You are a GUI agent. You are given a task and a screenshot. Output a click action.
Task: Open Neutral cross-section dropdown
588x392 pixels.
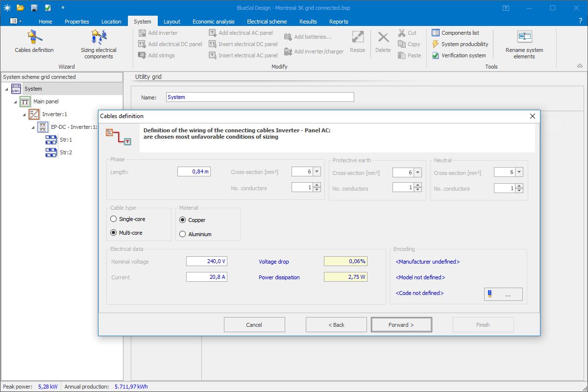point(519,172)
